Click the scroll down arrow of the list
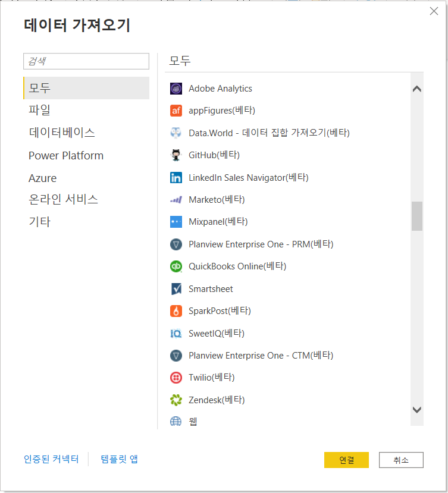 coord(417,410)
